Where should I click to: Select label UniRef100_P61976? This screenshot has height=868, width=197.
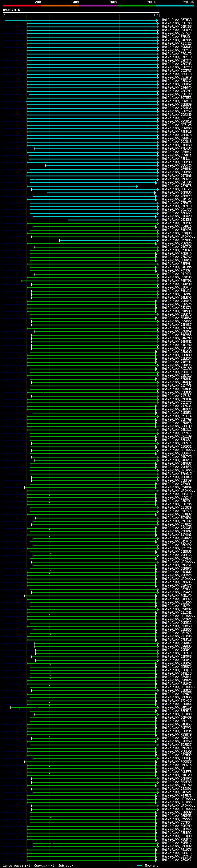pos(177,850)
